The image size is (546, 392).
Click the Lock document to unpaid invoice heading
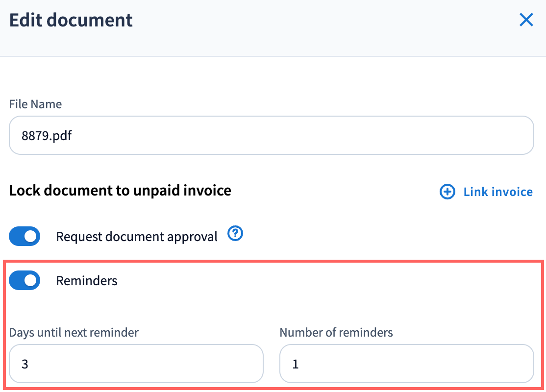tap(120, 191)
